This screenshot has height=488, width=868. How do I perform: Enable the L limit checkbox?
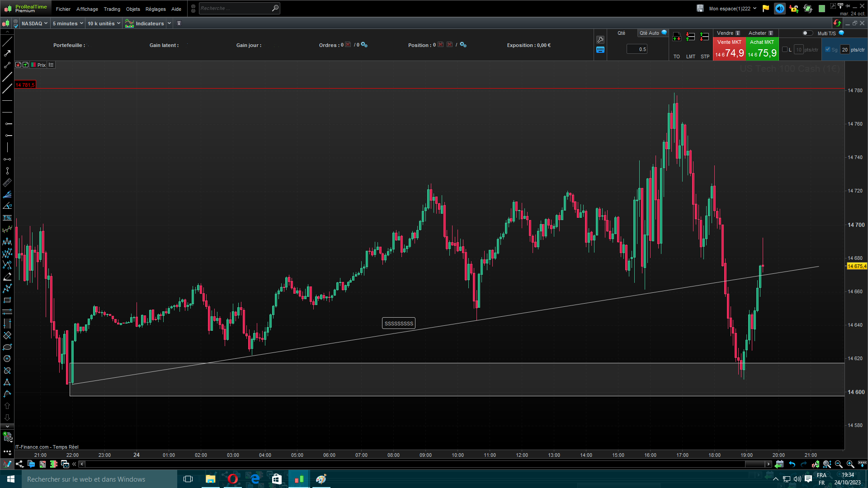coord(785,50)
